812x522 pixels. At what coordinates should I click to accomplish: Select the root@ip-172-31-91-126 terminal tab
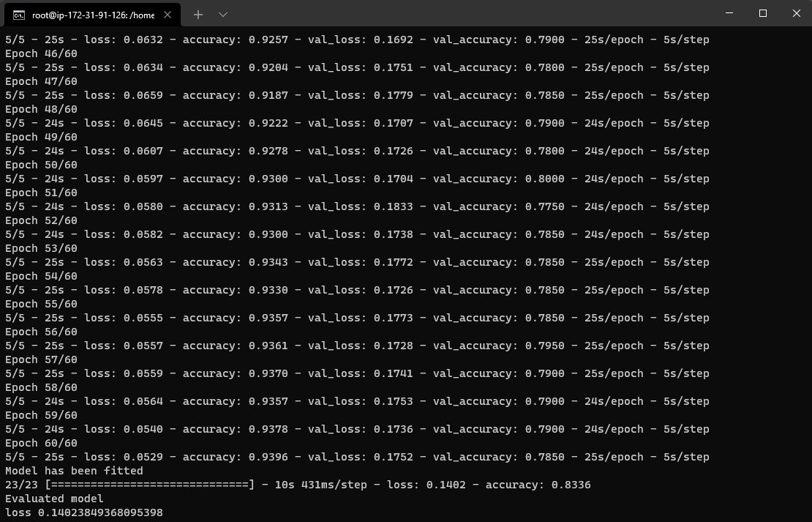click(93, 15)
